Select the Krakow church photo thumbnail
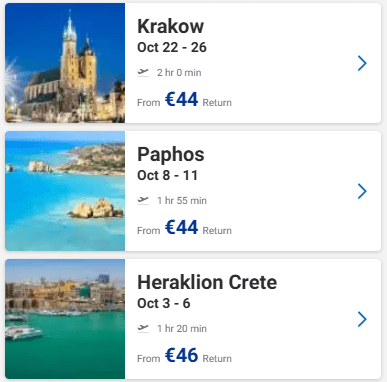 65,63
